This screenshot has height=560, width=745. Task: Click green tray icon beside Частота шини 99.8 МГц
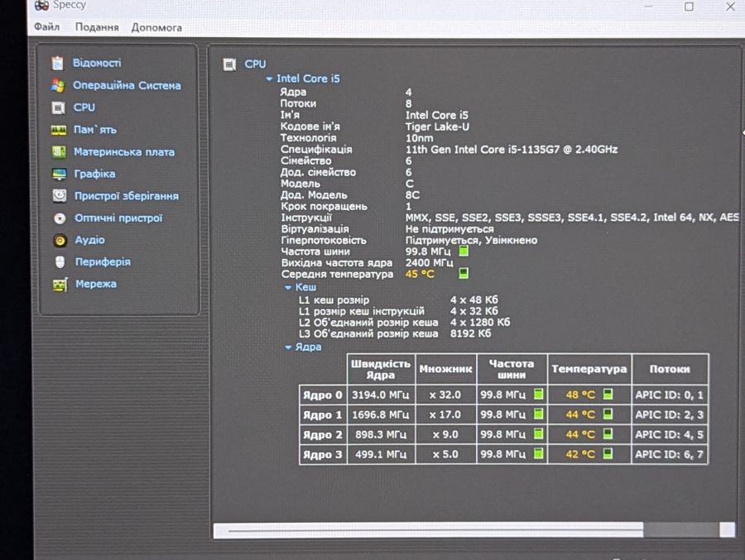[464, 251]
